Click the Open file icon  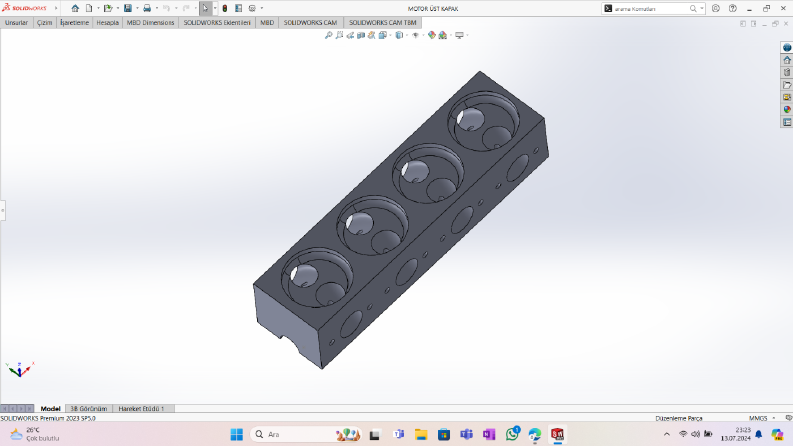point(108,8)
